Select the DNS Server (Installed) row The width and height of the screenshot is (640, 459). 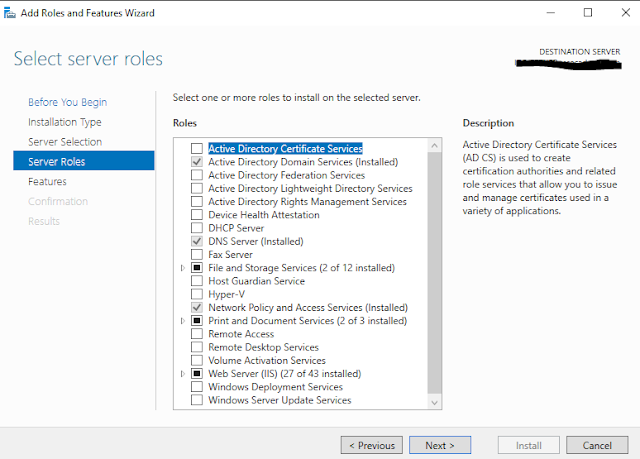(x=256, y=241)
